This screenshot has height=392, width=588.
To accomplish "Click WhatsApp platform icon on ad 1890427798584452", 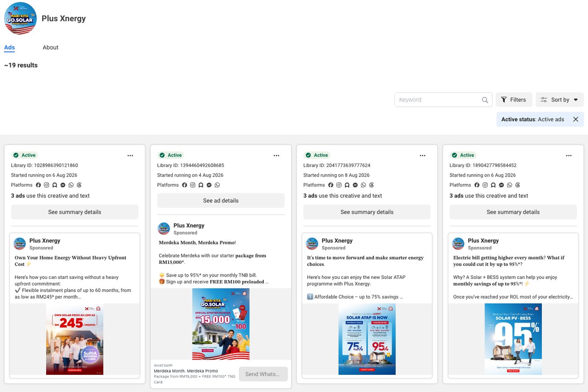I will pyautogui.click(x=509, y=185).
